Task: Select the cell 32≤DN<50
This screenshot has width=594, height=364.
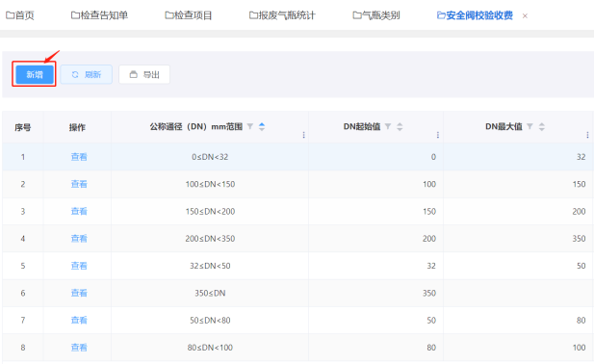Action: (x=210, y=266)
